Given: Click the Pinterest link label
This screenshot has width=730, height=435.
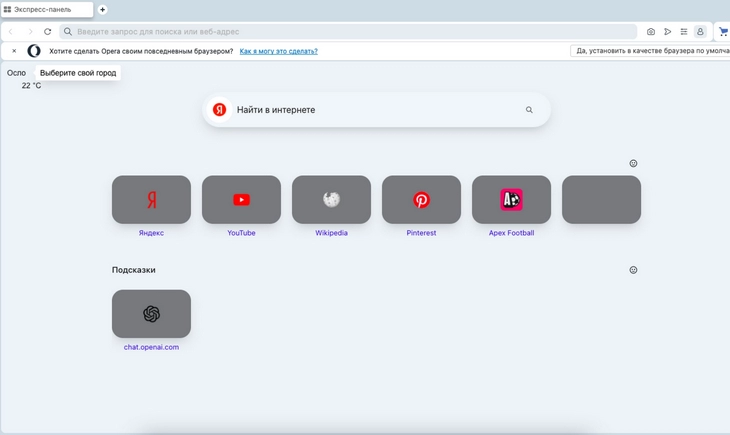Looking at the screenshot, I should 421,233.
